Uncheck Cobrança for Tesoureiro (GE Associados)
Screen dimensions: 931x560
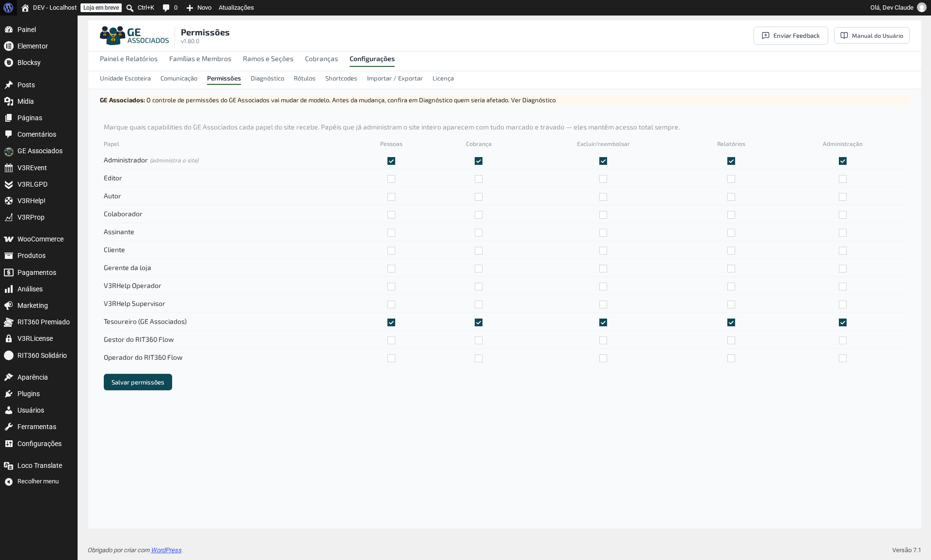click(479, 322)
